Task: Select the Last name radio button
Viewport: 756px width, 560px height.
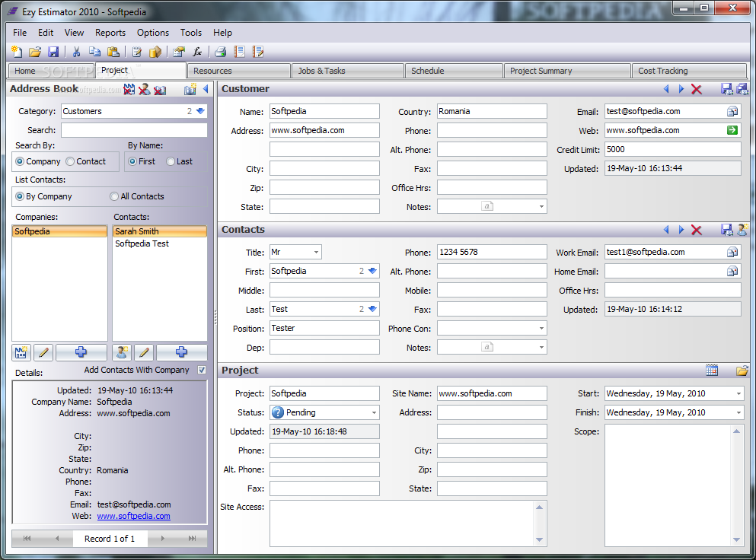Action: pos(171,161)
